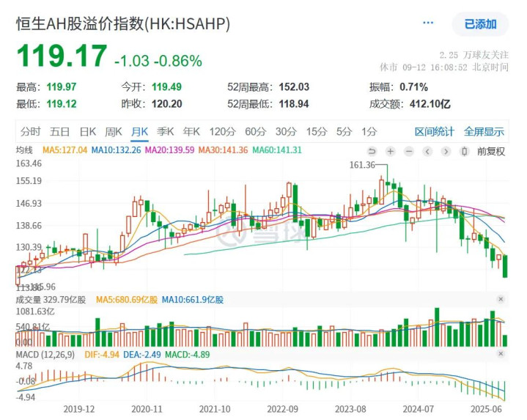The width and height of the screenshot is (527, 420).
Task: Open the 区间统计 range statistics link
Action: click(x=434, y=131)
